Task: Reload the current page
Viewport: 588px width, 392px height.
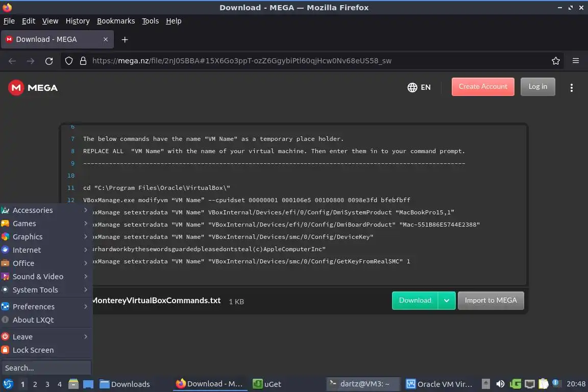Action: tap(49, 61)
